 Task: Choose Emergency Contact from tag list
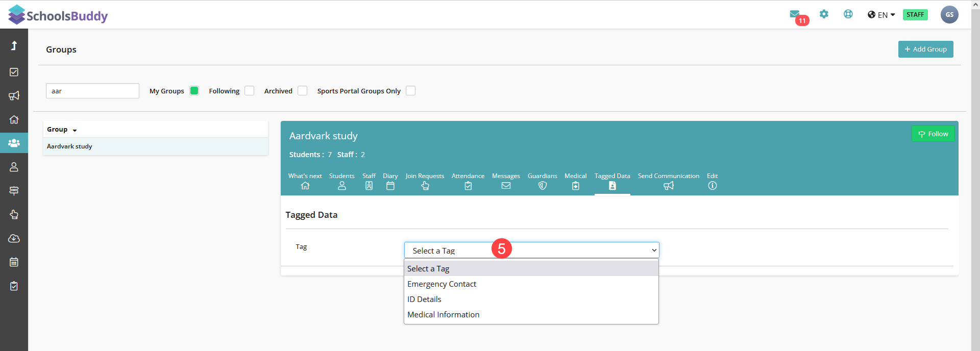[x=442, y=284]
